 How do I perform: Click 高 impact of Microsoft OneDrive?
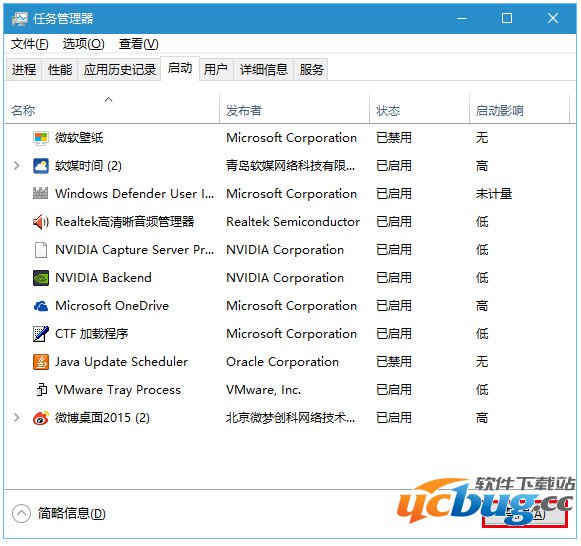[482, 306]
